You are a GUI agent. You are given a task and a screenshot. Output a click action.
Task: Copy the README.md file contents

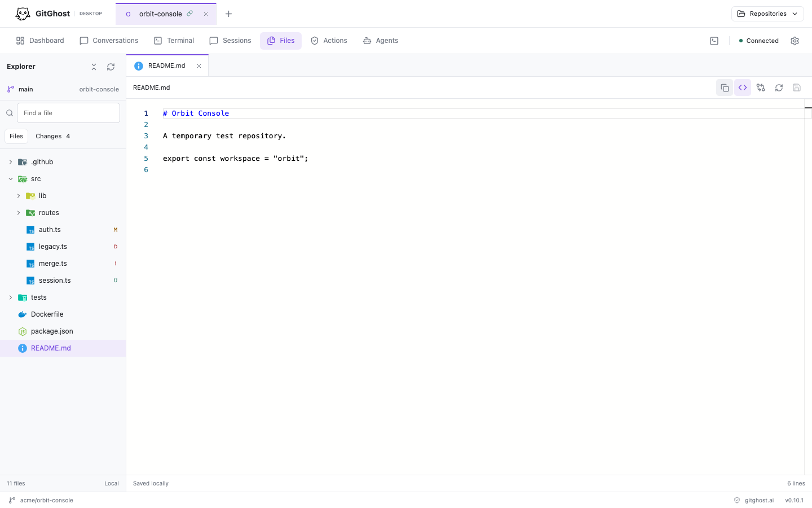click(725, 87)
